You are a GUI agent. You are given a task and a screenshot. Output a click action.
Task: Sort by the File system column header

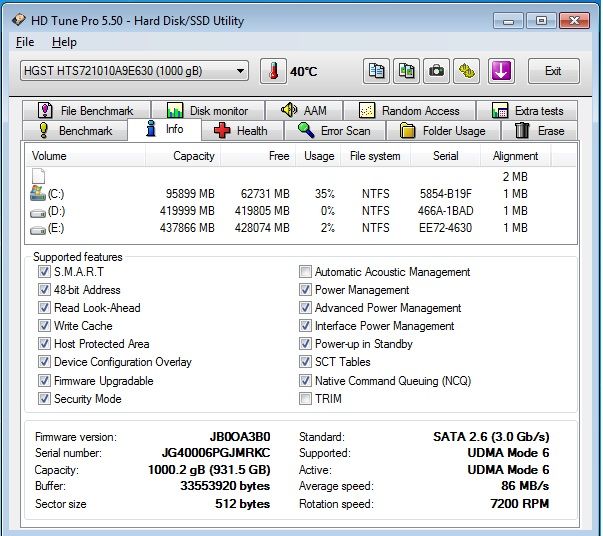375,156
